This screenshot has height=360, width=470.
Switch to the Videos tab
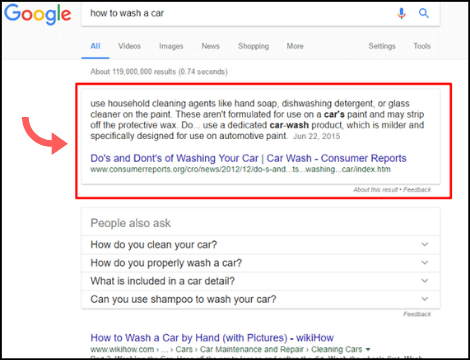tap(129, 46)
